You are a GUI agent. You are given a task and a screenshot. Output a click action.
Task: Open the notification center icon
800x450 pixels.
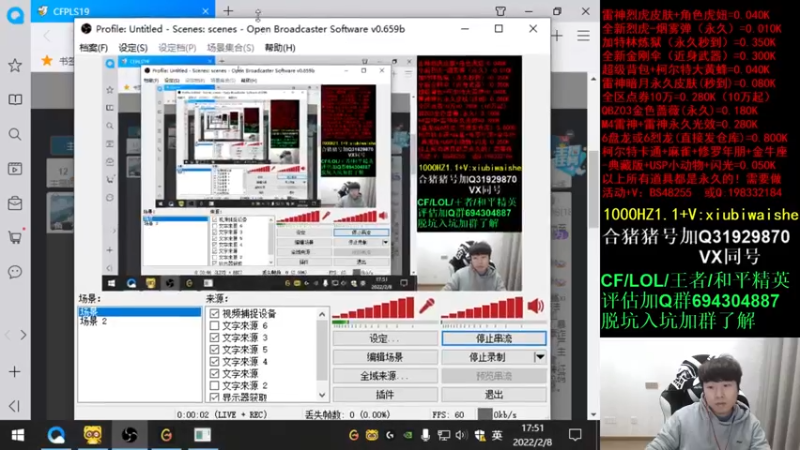click(575, 435)
